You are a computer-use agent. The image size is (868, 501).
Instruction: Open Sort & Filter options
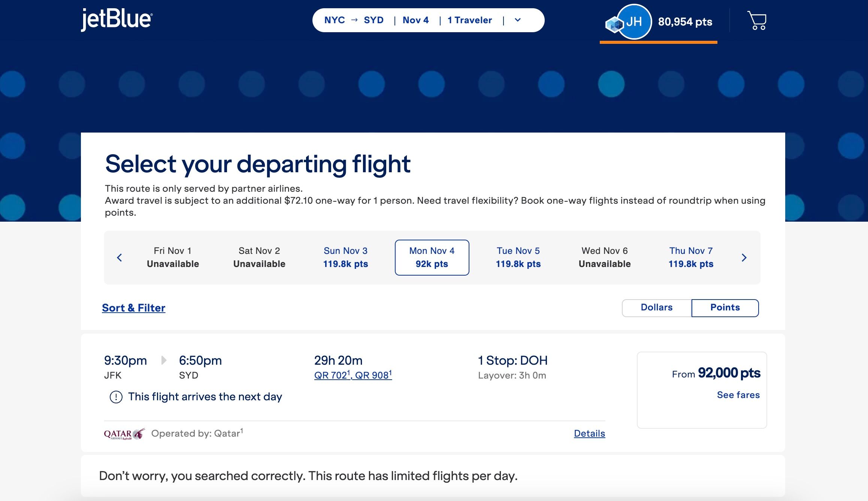(133, 308)
